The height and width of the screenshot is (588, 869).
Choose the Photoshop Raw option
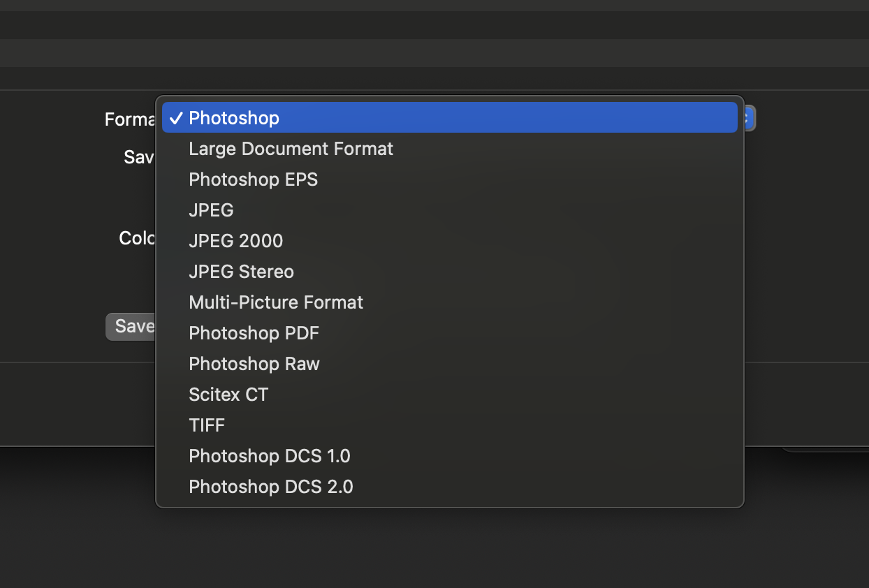click(x=254, y=363)
